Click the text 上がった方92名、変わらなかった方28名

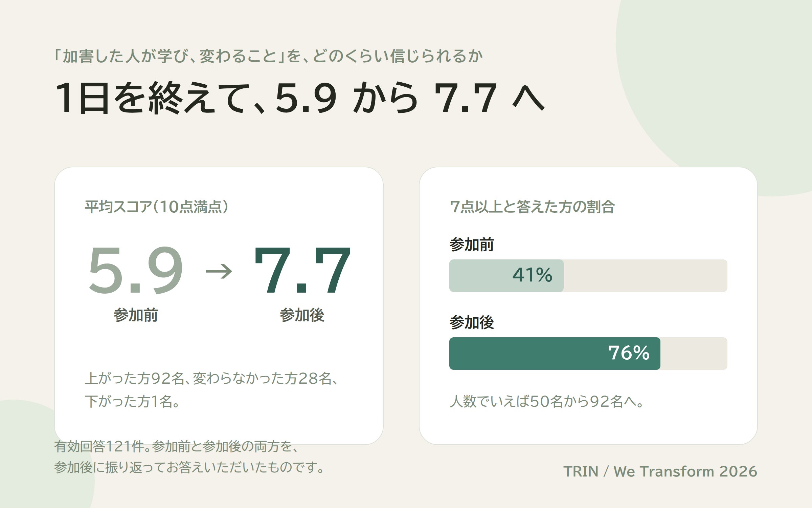(x=208, y=379)
